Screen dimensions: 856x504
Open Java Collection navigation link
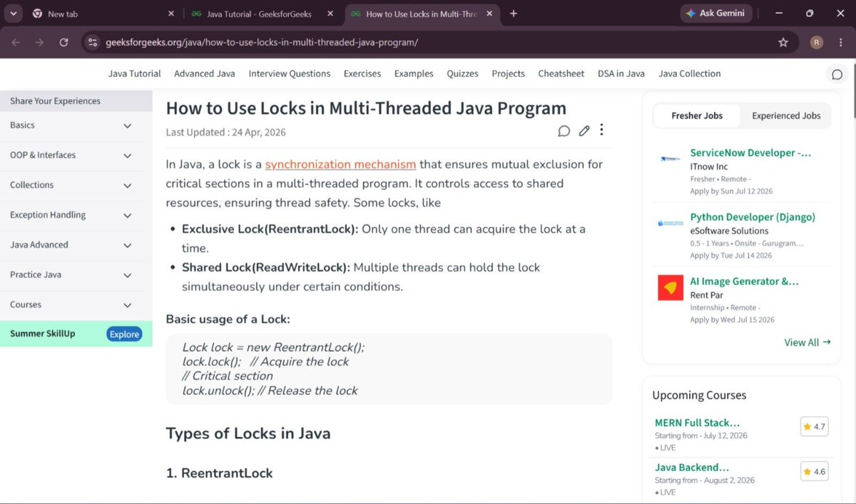(690, 73)
